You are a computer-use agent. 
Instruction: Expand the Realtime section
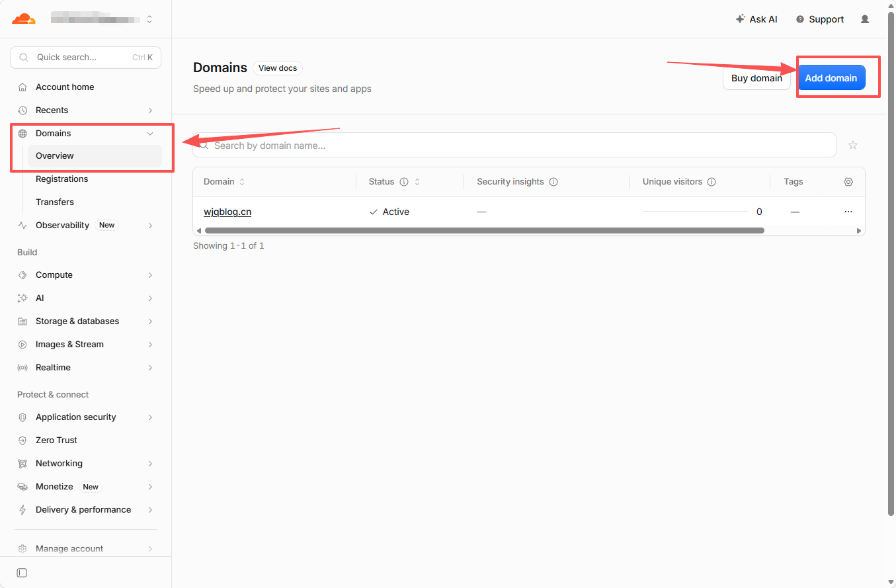pyautogui.click(x=150, y=368)
